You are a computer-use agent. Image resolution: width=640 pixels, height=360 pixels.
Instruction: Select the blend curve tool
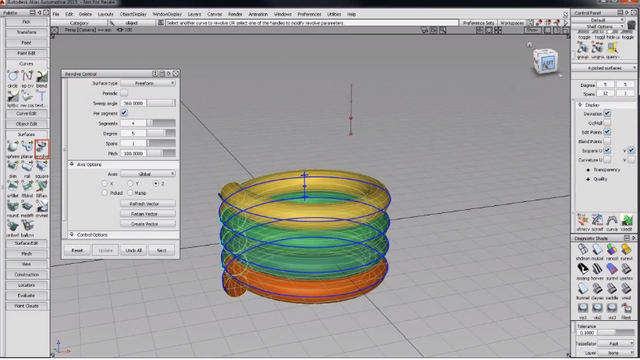point(42,76)
